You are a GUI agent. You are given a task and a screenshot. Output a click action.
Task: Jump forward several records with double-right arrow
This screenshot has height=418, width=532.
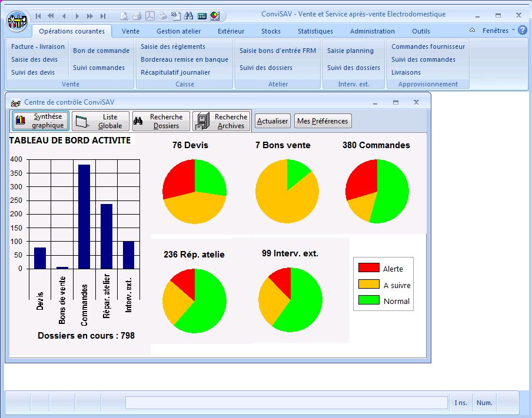tap(90, 16)
